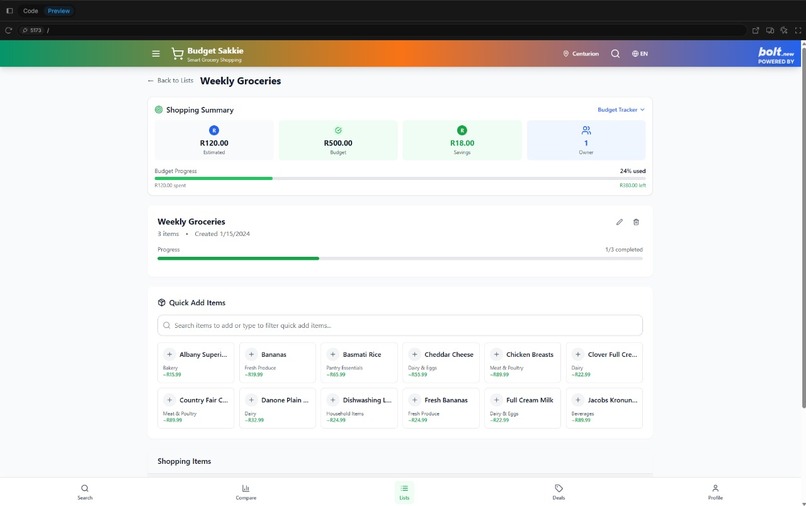Click the '24% used' label
This screenshot has width=806, height=506.
[x=633, y=171]
